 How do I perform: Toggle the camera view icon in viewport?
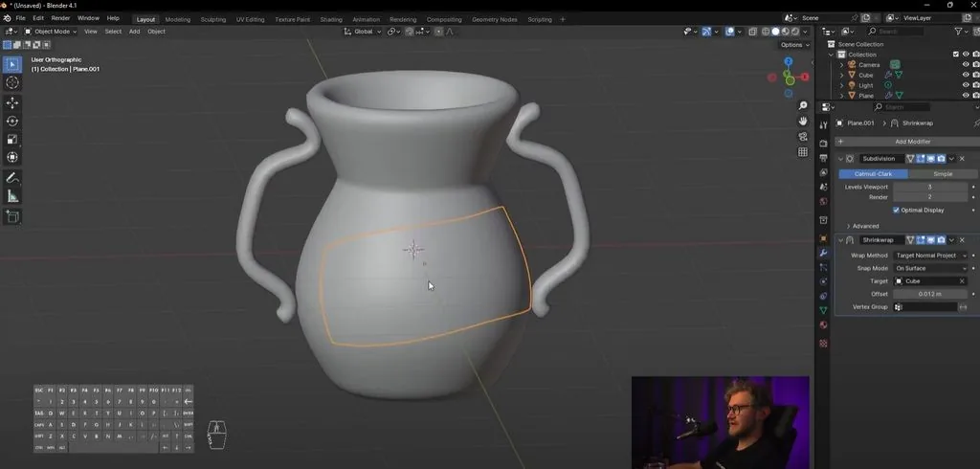803,136
